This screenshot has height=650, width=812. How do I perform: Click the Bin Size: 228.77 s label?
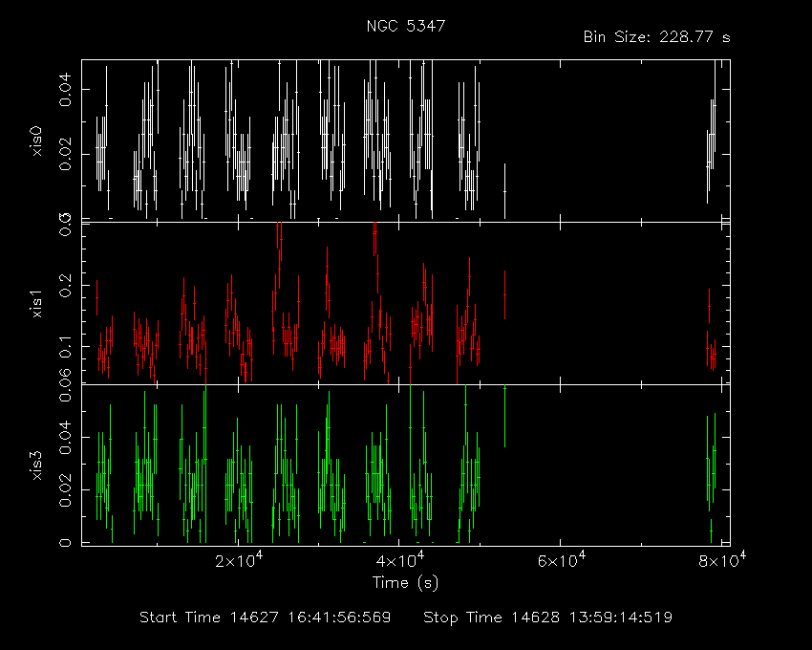(x=656, y=37)
